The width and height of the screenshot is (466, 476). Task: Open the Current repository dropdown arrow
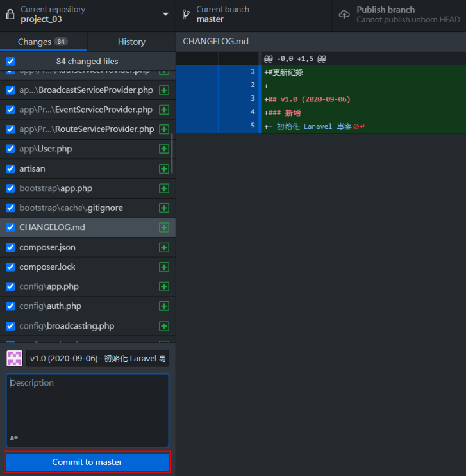tap(165, 14)
